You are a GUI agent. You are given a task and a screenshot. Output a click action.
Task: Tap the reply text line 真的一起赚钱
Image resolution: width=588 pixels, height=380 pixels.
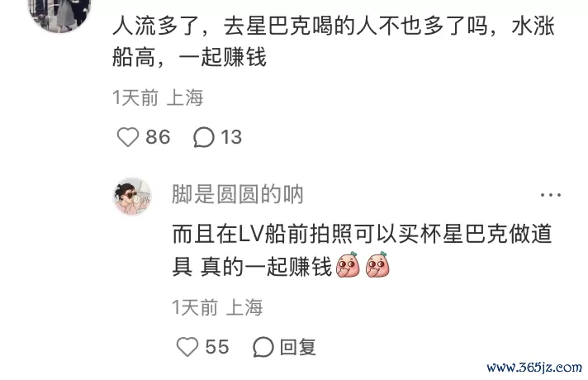pos(266,267)
